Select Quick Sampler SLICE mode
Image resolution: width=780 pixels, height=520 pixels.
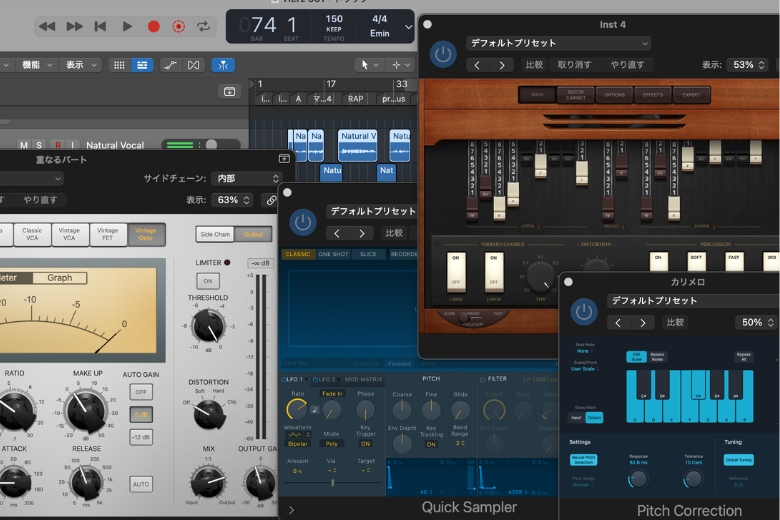(368, 254)
